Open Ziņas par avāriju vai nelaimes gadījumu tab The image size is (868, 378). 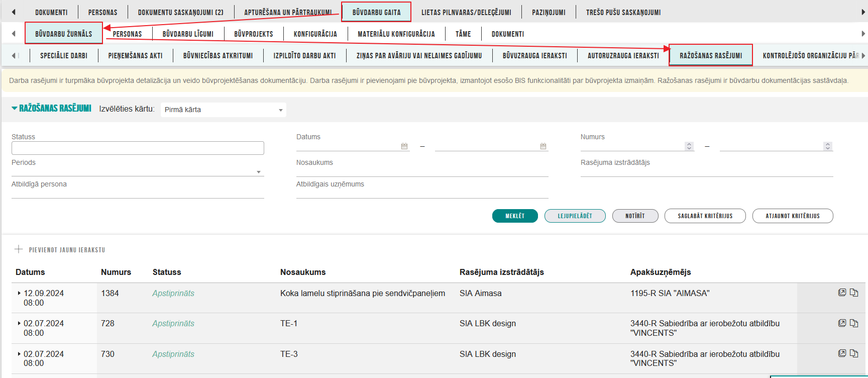(419, 55)
